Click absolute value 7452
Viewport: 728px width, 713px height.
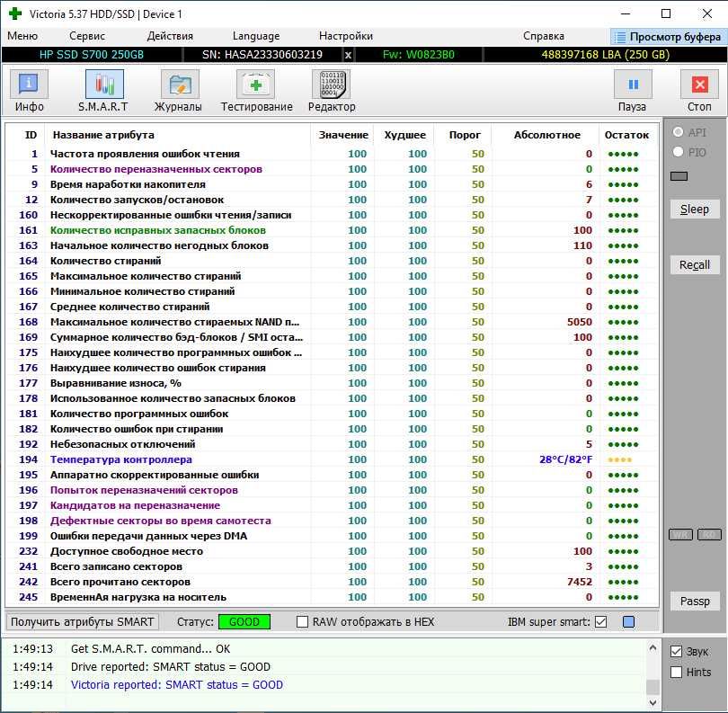tap(580, 582)
